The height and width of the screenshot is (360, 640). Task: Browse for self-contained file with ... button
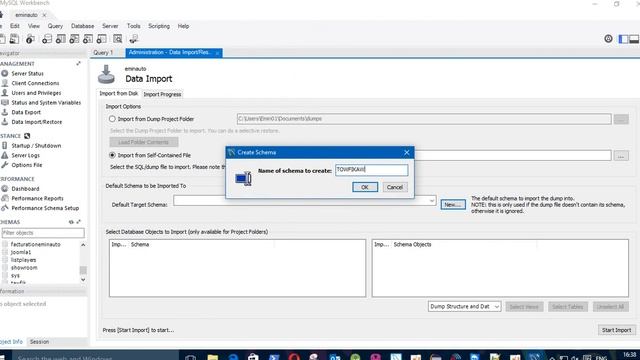click(x=621, y=156)
